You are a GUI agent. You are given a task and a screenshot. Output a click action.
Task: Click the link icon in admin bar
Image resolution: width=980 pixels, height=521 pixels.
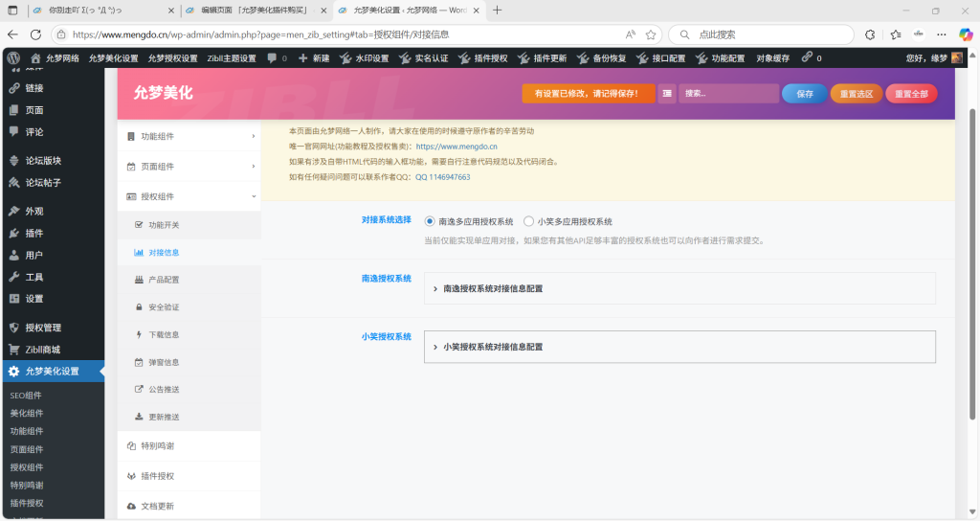pos(808,57)
